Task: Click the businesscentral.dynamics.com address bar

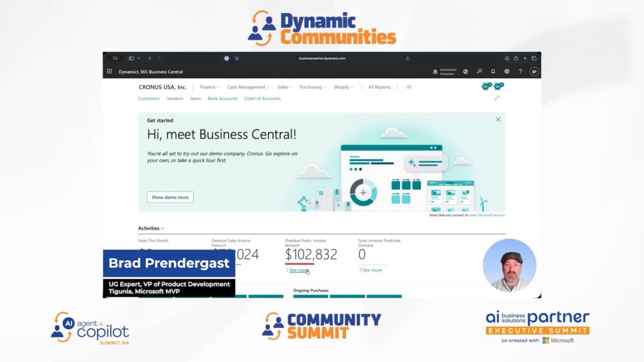Action: pos(322,58)
